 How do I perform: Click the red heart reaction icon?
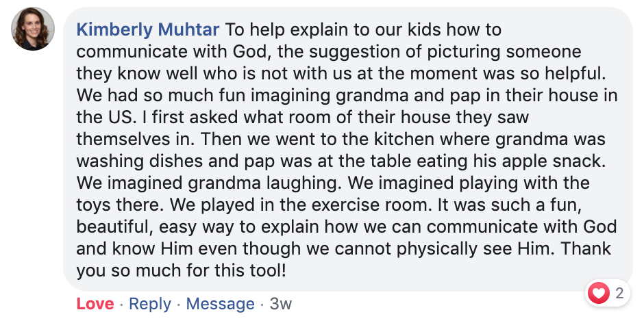tap(599, 293)
